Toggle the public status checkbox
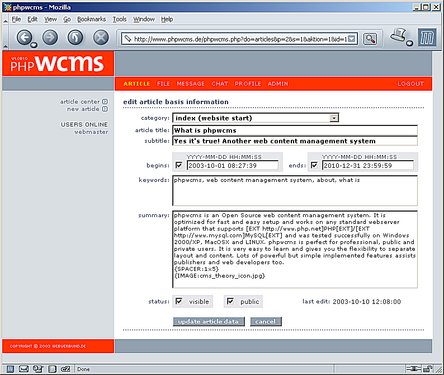 (x=230, y=301)
